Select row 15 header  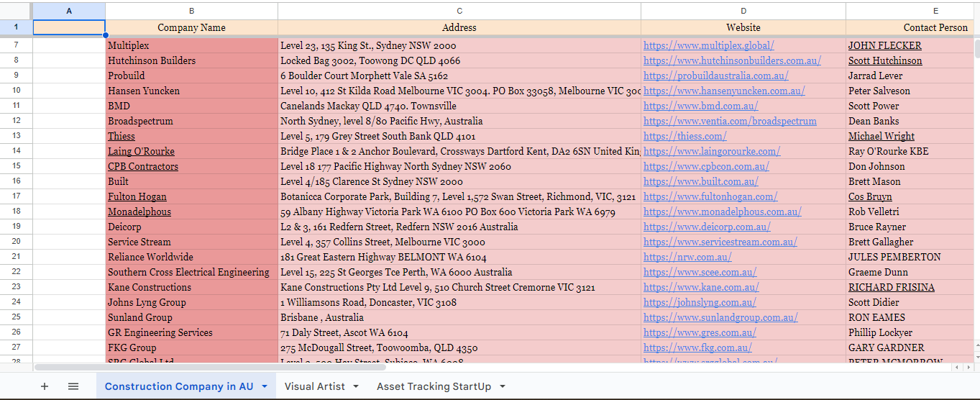pyautogui.click(x=17, y=166)
